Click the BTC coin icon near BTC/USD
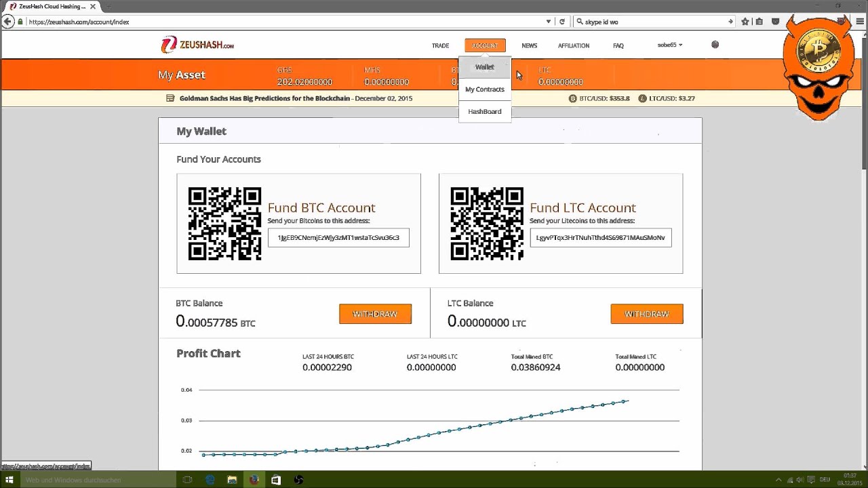 point(572,98)
